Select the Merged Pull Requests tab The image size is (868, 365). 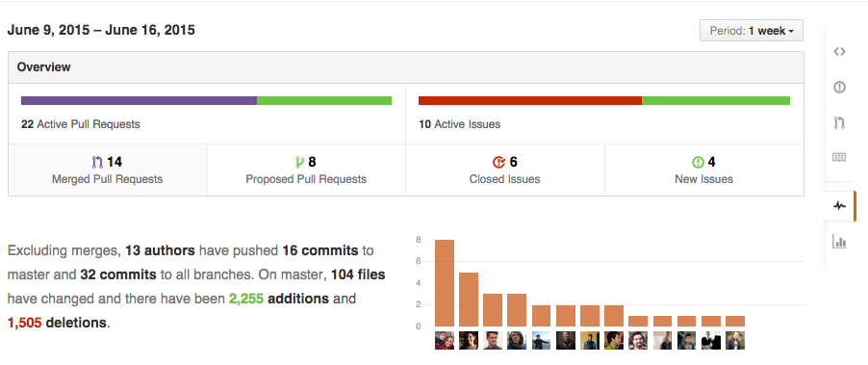(108, 170)
